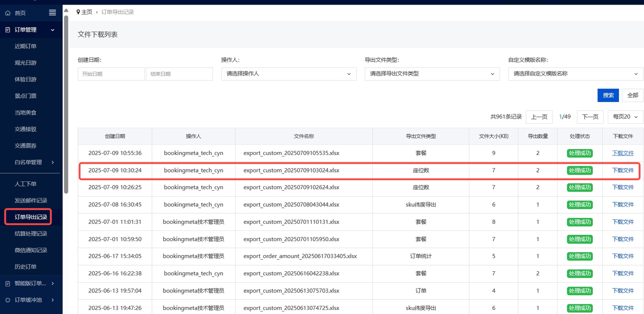The width and height of the screenshot is (644, 314).
Task: Go to 发送邮件记录 menu item
Action: coord(31,200)
